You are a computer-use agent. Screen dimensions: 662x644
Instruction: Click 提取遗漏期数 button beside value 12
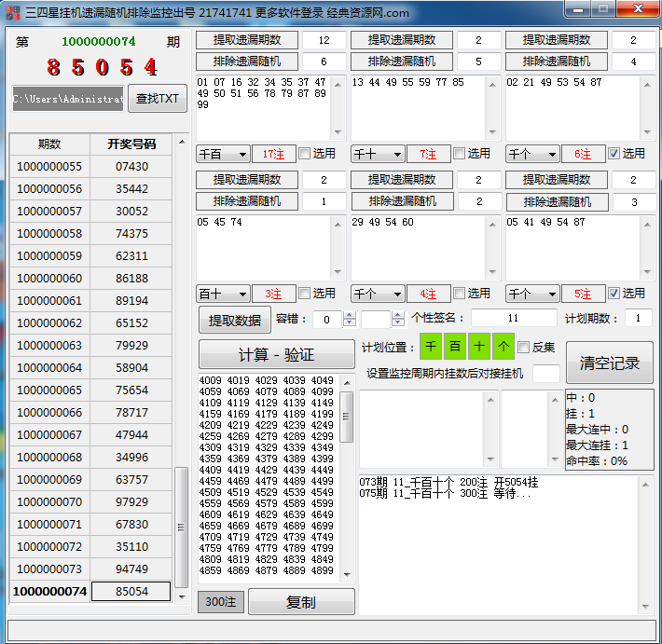[247, 40]
